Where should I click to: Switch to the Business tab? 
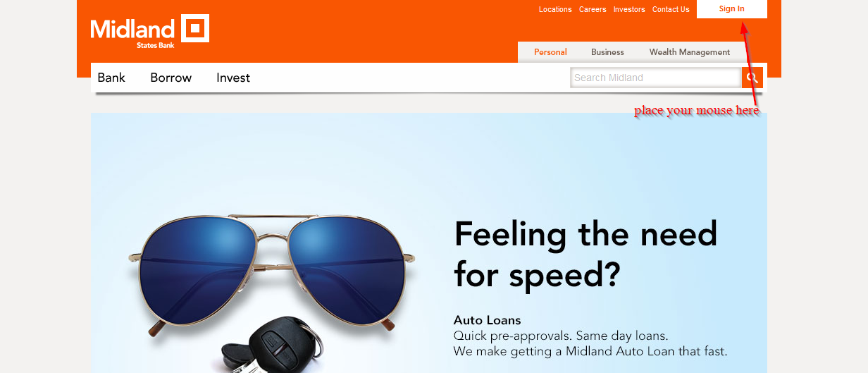[x=607, y=52]
